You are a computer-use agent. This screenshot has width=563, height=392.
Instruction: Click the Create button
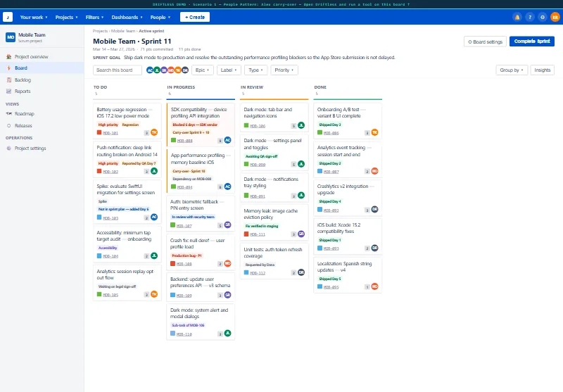[195, 17]
